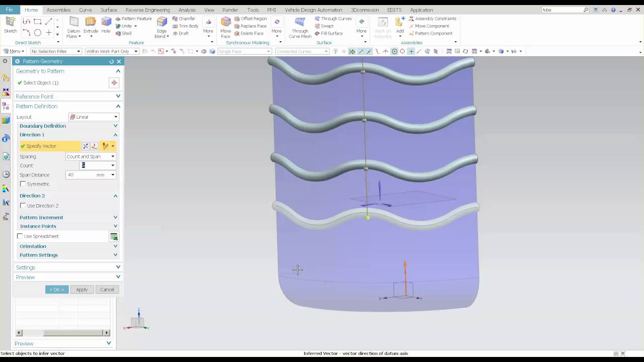The height and width of the screenshot is (362, 644).
Task: Click the horizontal scrollbar below the panel
Action: 63,333
